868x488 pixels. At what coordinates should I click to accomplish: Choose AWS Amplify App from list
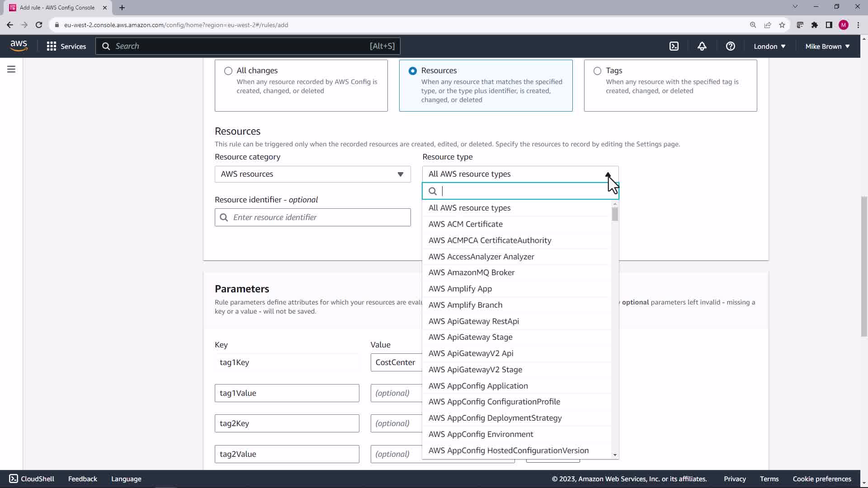point(460,289)
